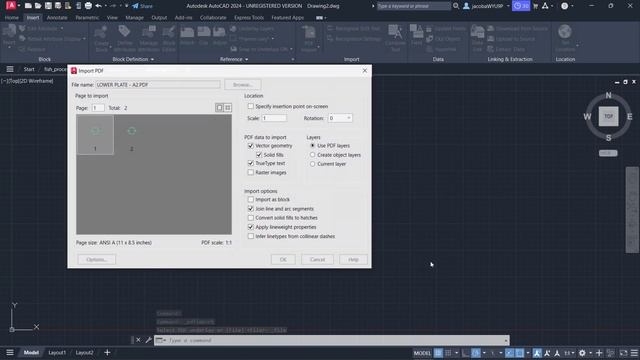Switch page preview to single-page view icon
Viewport: 640px width, 360px height.
(x=219, y=108)
